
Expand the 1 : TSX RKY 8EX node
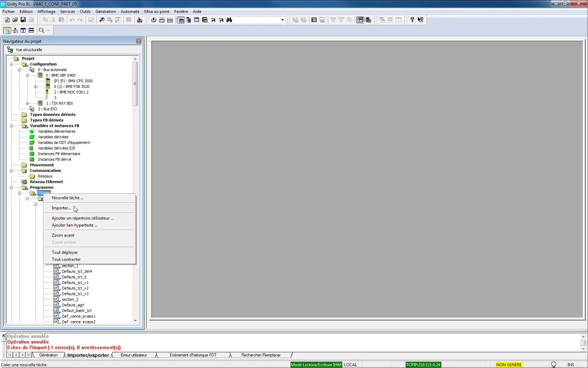point(27,103)
